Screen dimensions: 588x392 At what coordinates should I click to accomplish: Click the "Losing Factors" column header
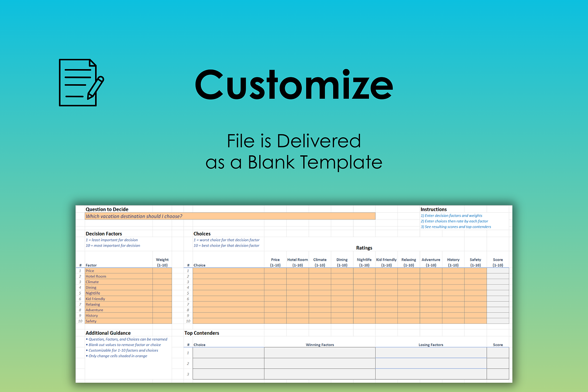431,344
